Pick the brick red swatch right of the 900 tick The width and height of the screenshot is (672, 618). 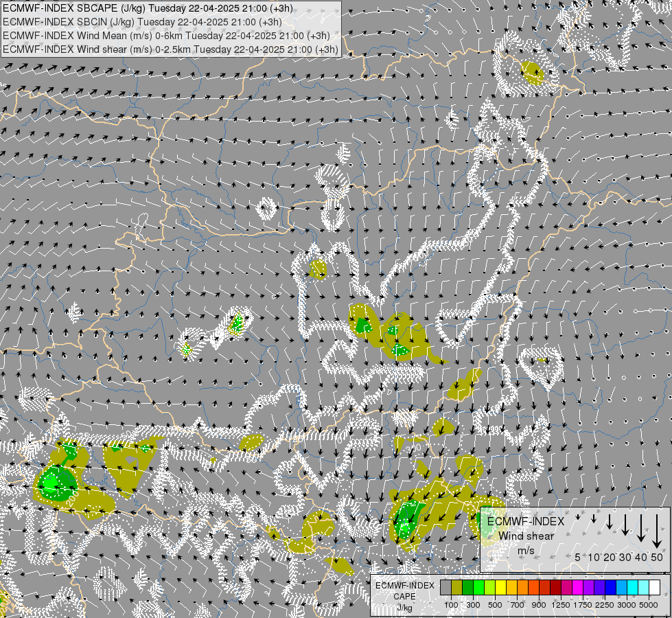545,587
